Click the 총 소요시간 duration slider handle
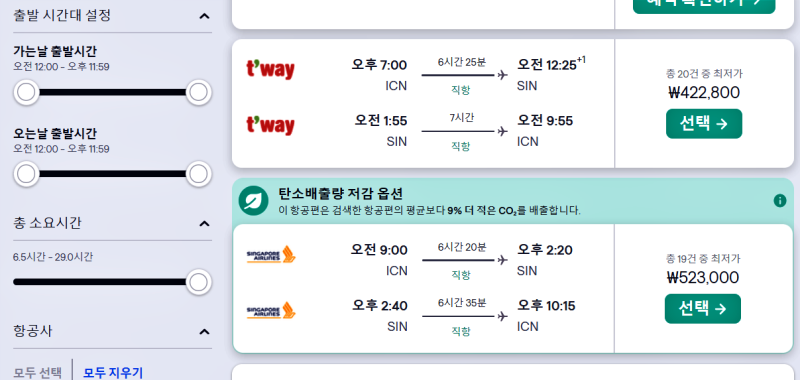The image size is (800, 380). point(198,282)
